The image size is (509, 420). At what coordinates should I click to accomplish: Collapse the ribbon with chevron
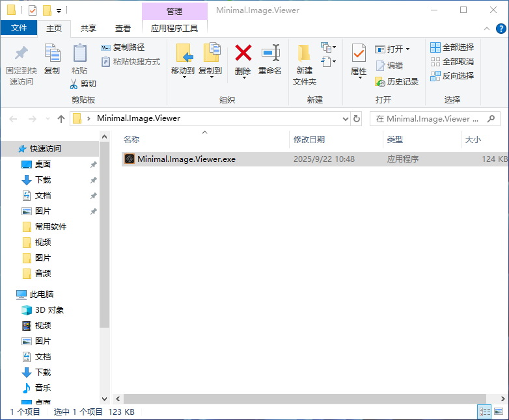click(x=487, y=29)
